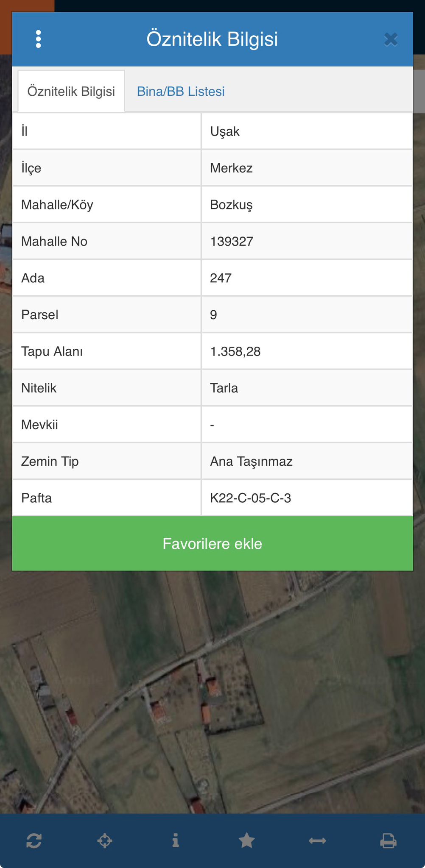The image size is (425, 868).
Task: Click the Bozkuş neighborhood value
Action: (x=231, y=205)
